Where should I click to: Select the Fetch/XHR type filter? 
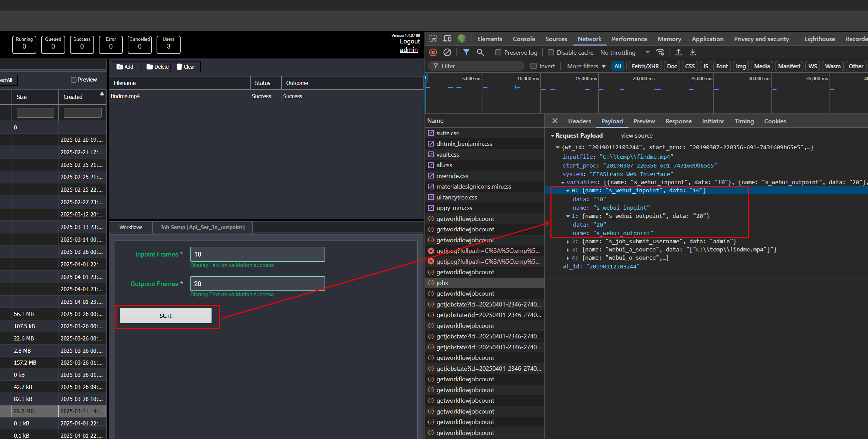pos(645,66)
